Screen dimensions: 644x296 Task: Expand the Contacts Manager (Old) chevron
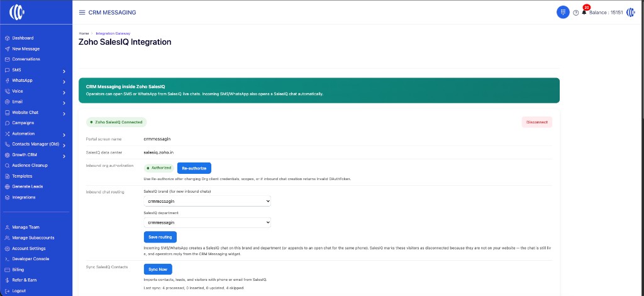(64, 145)
